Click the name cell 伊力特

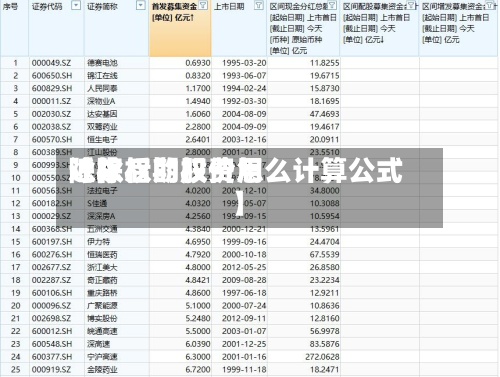click(99, 242)
